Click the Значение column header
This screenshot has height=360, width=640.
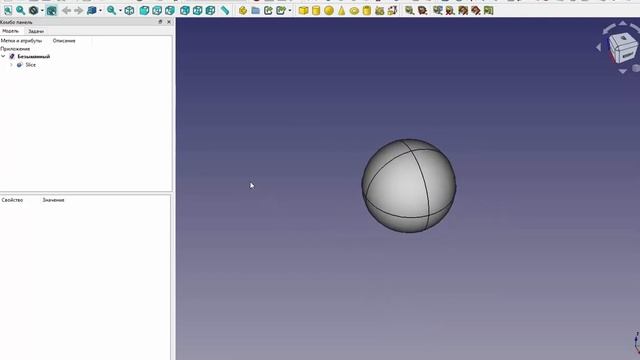(53, 200)
